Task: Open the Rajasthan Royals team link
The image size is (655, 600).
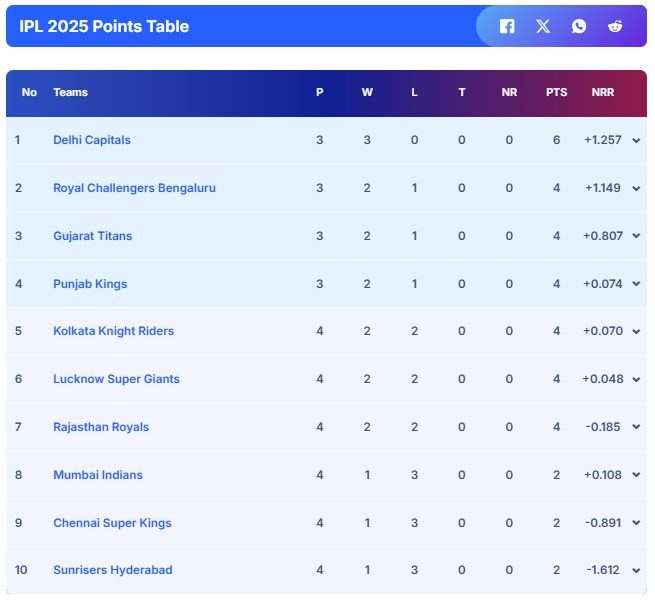Action: [101, 427]
